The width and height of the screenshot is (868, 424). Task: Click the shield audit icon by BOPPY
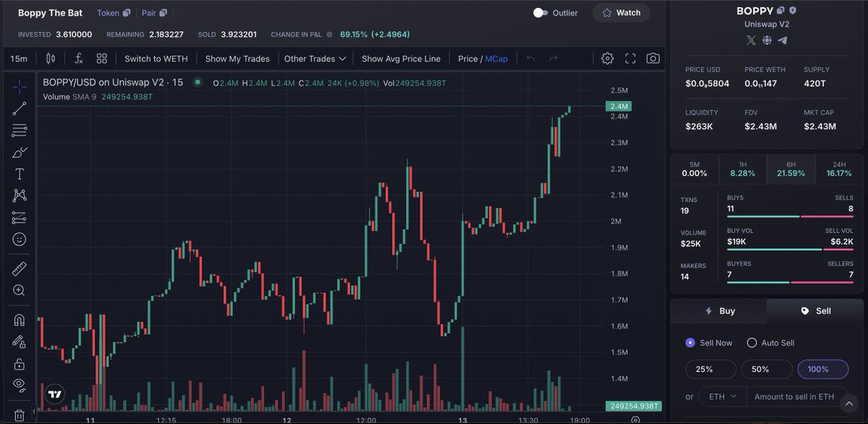click(793, 11)
